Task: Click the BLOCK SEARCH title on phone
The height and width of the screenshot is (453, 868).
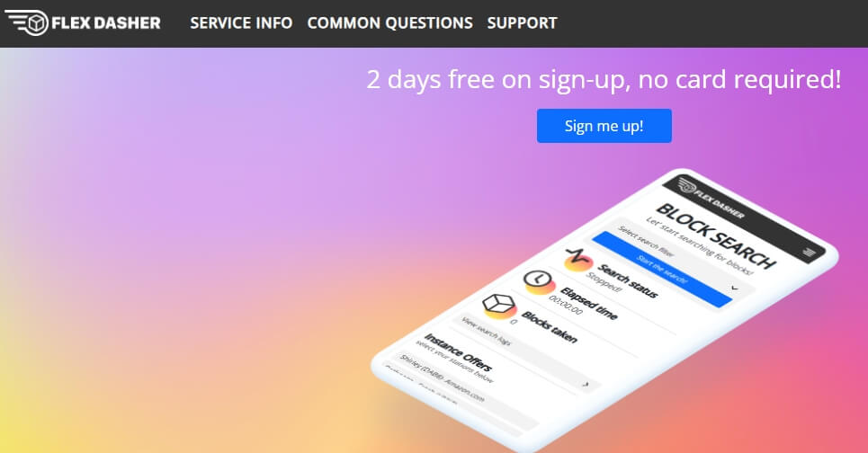Action: point(715,235)
